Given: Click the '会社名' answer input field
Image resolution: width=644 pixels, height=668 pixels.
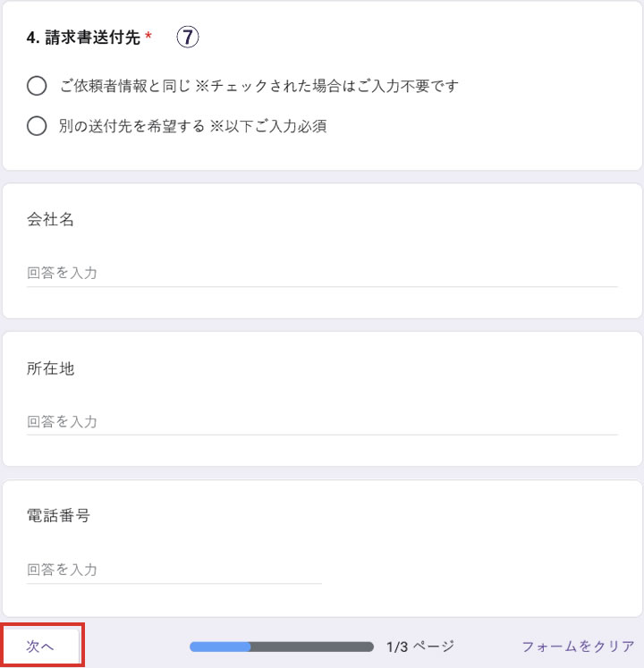Looking at the screenshot, I should click(322, 273).
